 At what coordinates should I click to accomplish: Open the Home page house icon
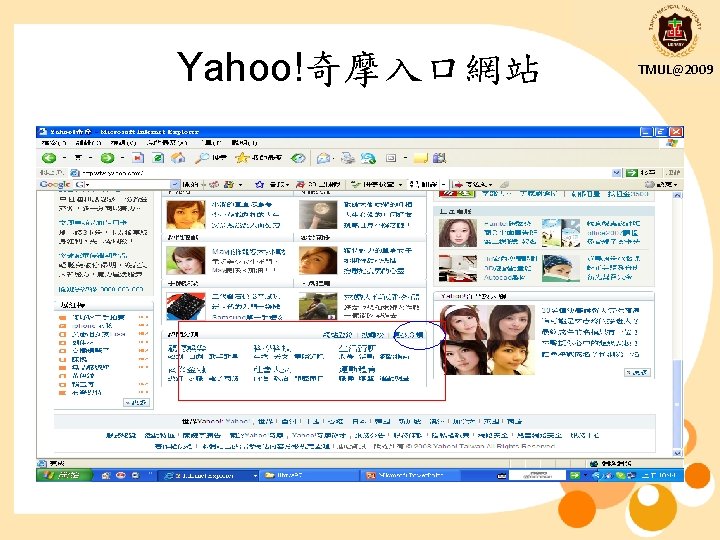178,158
